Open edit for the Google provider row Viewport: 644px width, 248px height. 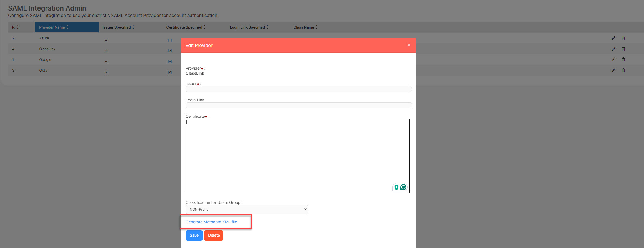pos(613,59)
